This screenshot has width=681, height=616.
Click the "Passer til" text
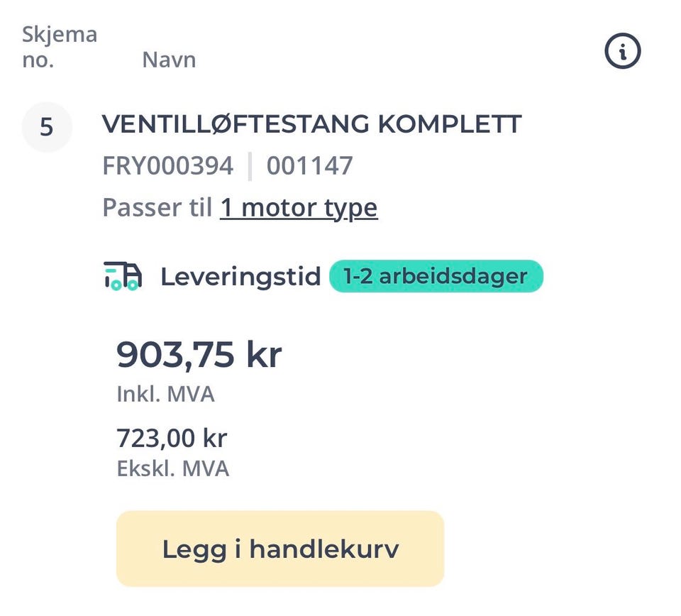point(157,208)
